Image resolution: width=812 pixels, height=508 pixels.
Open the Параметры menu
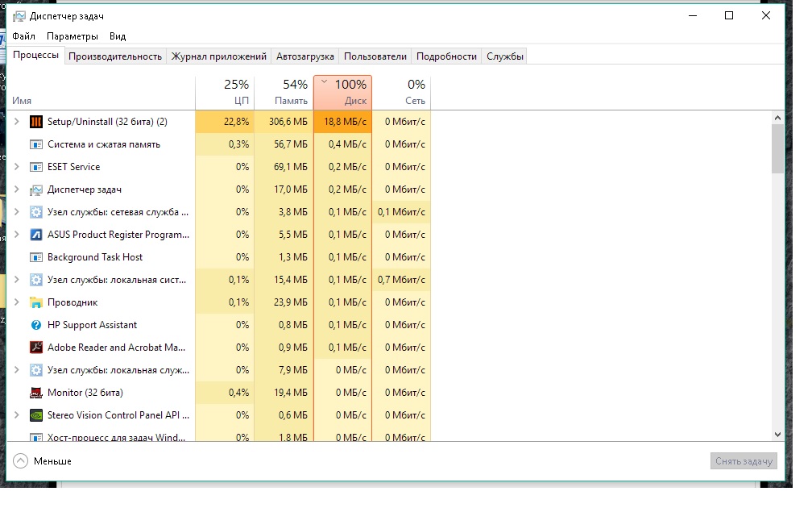(x=72, y=36)
